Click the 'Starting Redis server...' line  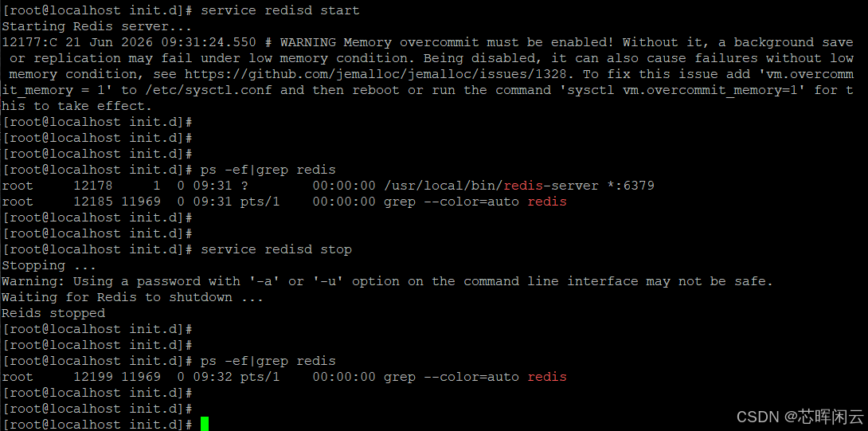point(97,26)
